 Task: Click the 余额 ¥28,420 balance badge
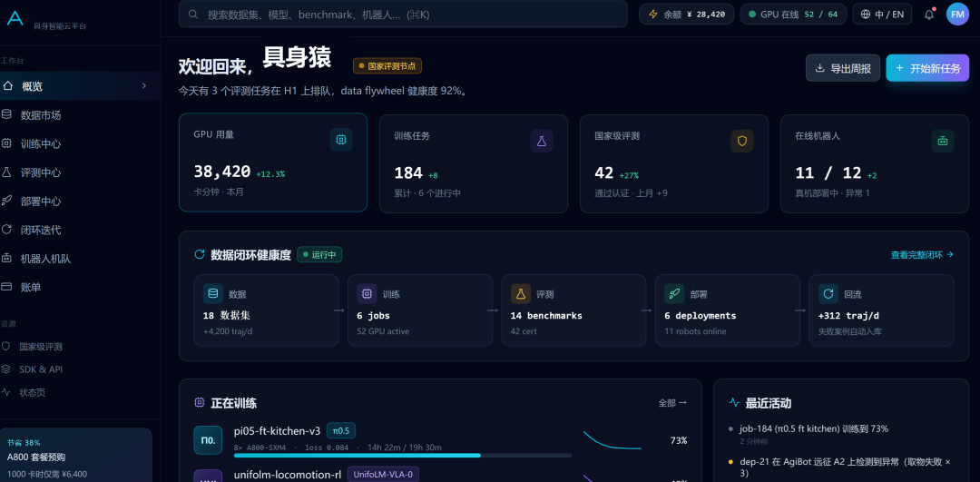coord(686,15)
